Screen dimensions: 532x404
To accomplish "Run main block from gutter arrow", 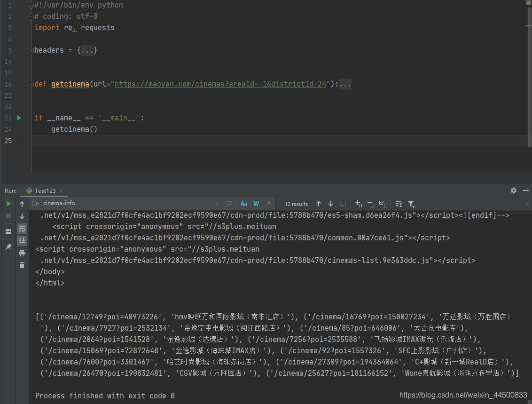I will 19,118.
